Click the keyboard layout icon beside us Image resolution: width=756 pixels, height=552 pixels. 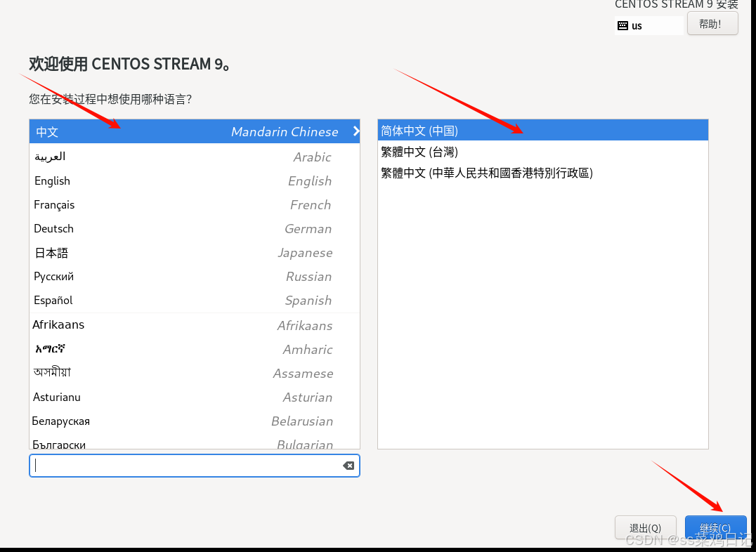click(623, 25)
